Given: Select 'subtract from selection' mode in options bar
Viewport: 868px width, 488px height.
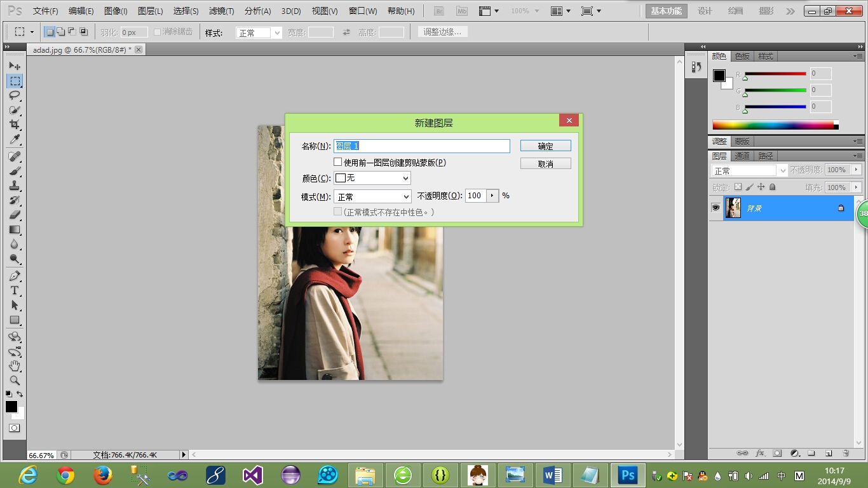Looking at the screenshot, I should [72, 32].
